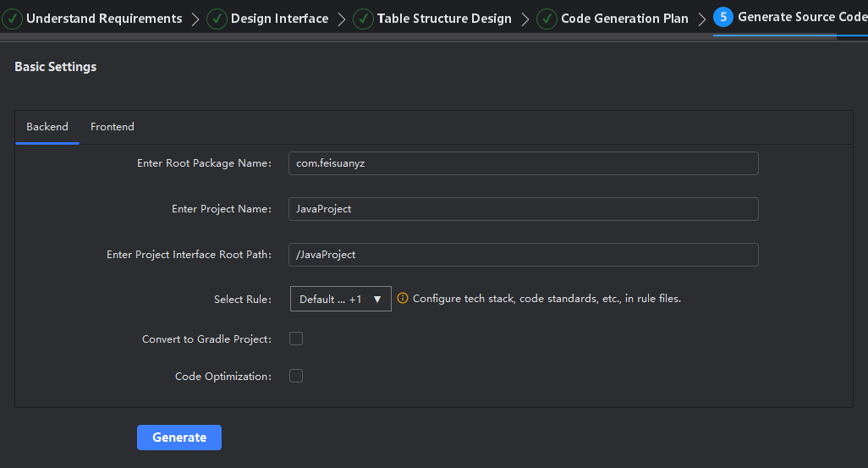The width and height of the screenshot is (868, 468).
Task: Click the chevron arrow after Understand Requirements
Action: coord(195,19)
